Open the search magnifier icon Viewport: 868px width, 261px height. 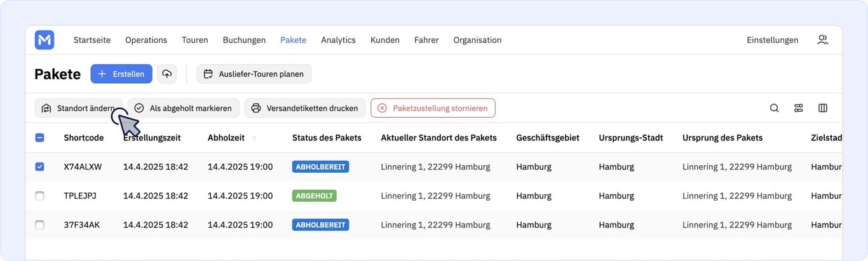[x=774, y=108]
